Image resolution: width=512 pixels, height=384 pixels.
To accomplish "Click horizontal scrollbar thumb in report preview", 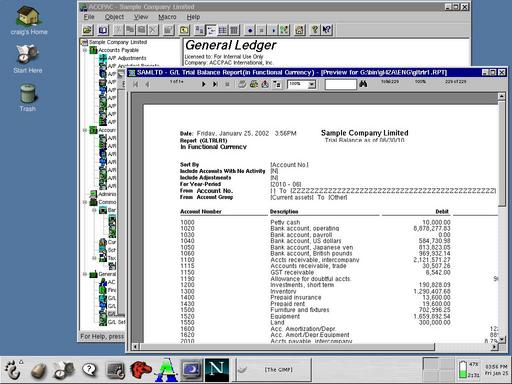I will (287, 347).
